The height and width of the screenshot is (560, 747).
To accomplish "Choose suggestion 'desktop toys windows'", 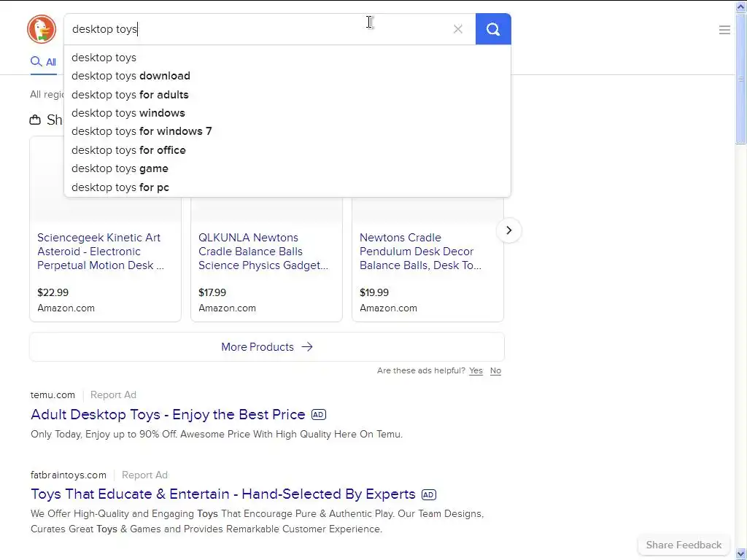I will click(287, 113).
